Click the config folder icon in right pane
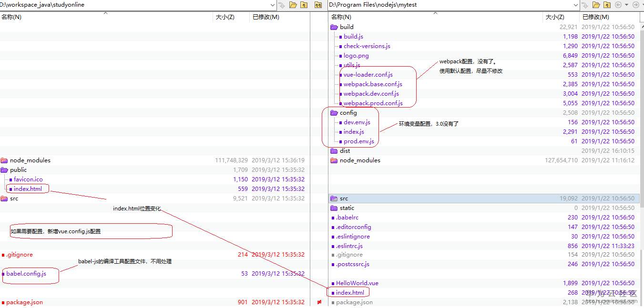 [x=334, y=113]
